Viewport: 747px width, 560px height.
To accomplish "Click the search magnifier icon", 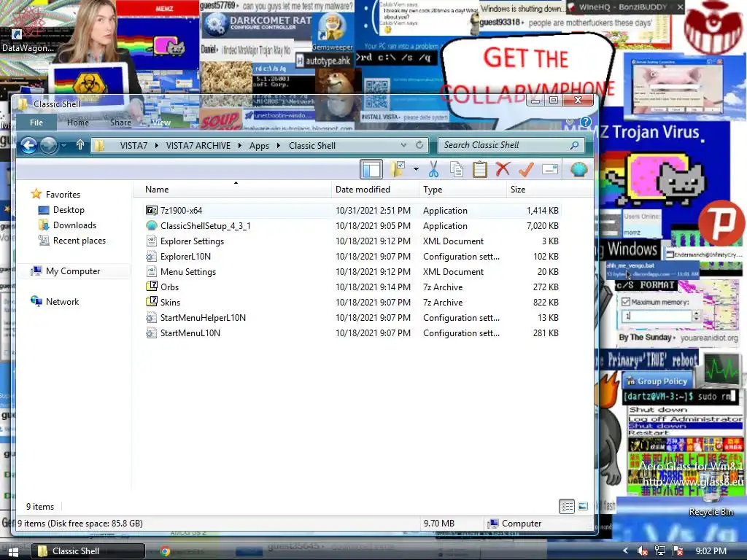I will click(575, 145).
